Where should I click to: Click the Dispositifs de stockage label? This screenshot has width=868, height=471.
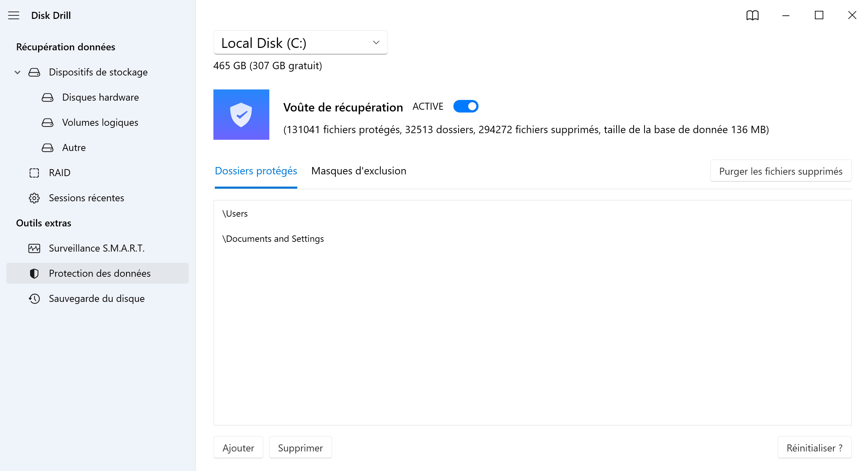(x=98, y=72)
